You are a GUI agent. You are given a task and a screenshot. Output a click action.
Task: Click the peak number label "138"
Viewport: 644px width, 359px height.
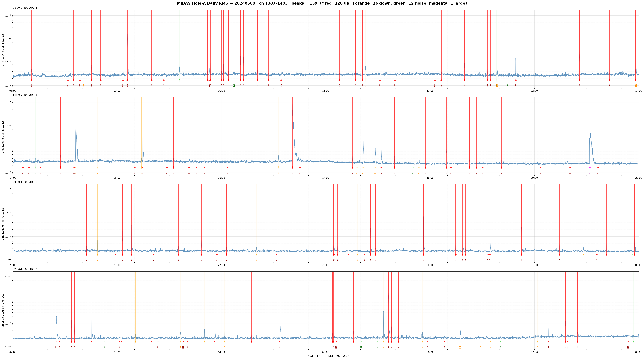point(353,347)
